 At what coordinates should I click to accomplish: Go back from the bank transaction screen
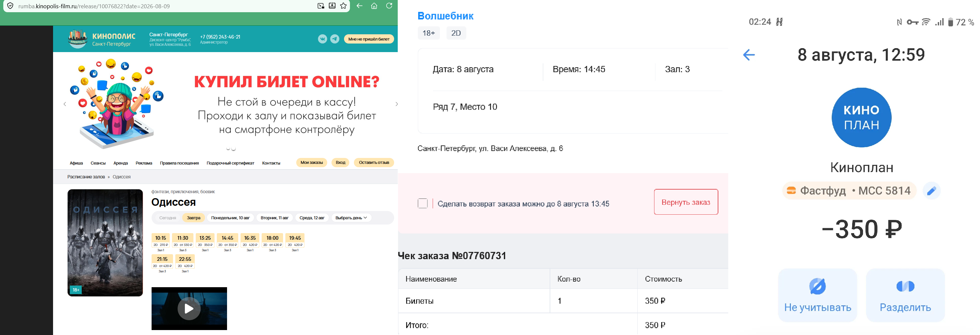click(749, 55)
